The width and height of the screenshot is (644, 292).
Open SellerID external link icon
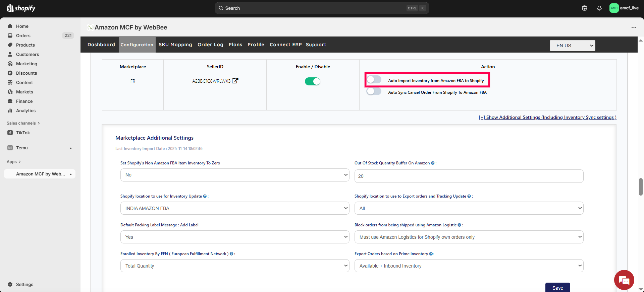235,81
